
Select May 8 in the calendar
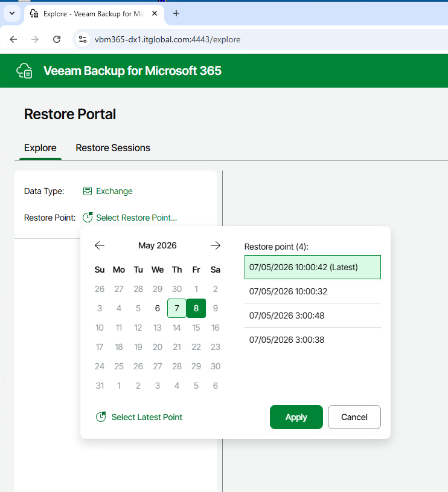(x=196, y=308)
